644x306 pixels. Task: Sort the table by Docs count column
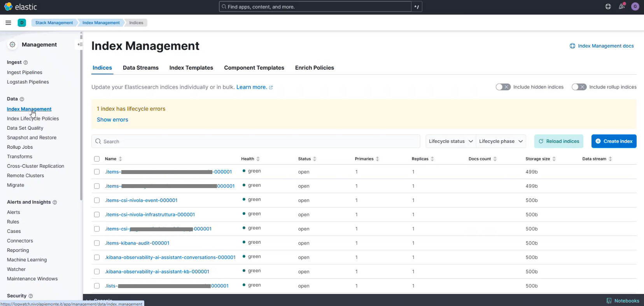click(x=483, y=159)
